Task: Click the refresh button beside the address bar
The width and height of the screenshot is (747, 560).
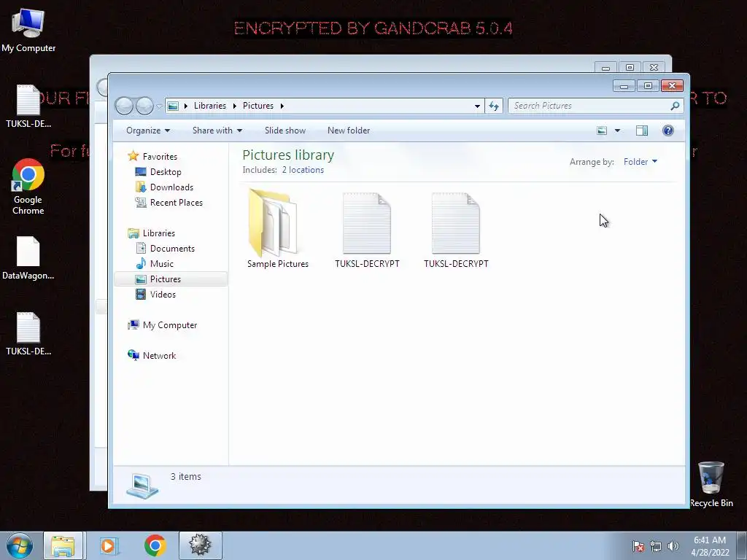Action: [x=494, y=106]
